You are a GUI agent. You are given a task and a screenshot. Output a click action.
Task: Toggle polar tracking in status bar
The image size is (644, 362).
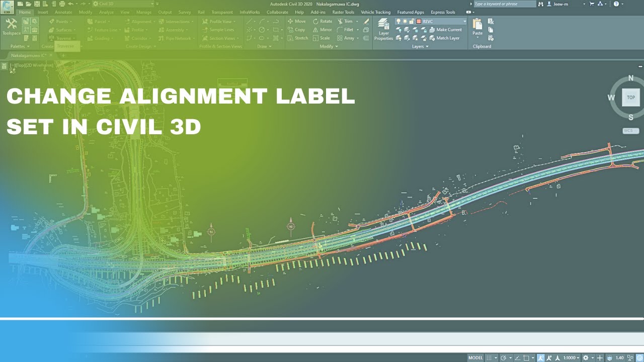click(x=503, y=357)
